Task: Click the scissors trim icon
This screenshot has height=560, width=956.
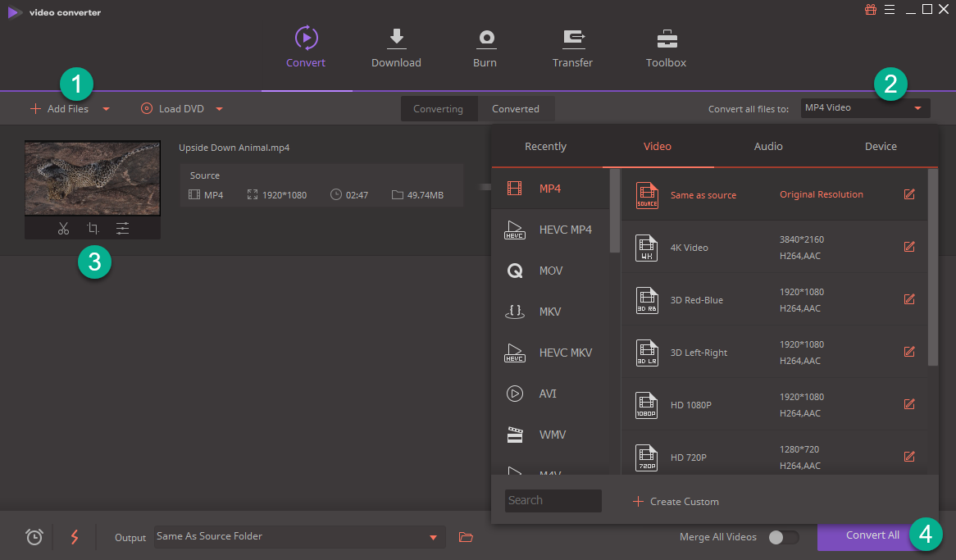Action: pos(63,228)
